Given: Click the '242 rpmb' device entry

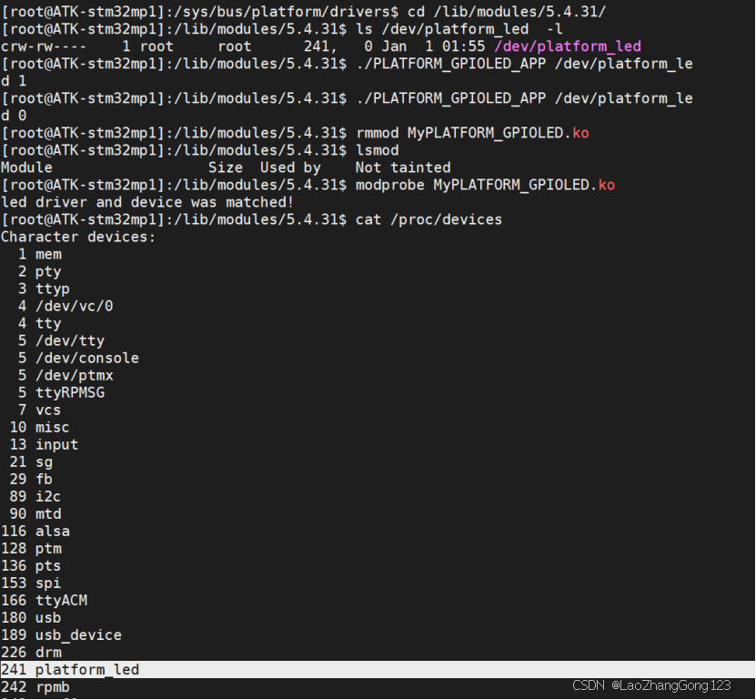Looking at the screenshot, I should 35,687.
